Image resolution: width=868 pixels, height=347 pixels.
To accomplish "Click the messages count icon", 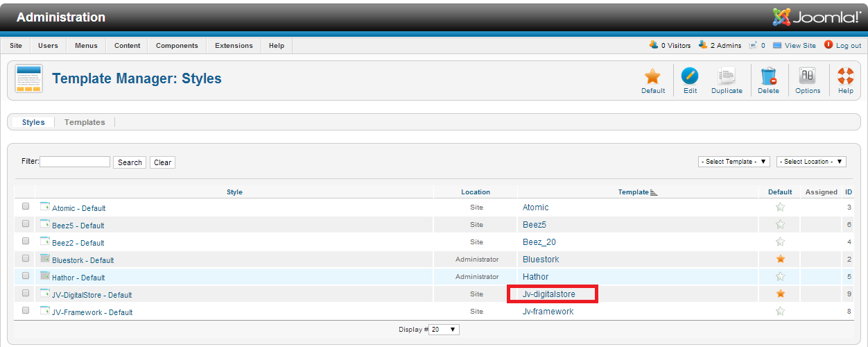I will click(753, 45).
